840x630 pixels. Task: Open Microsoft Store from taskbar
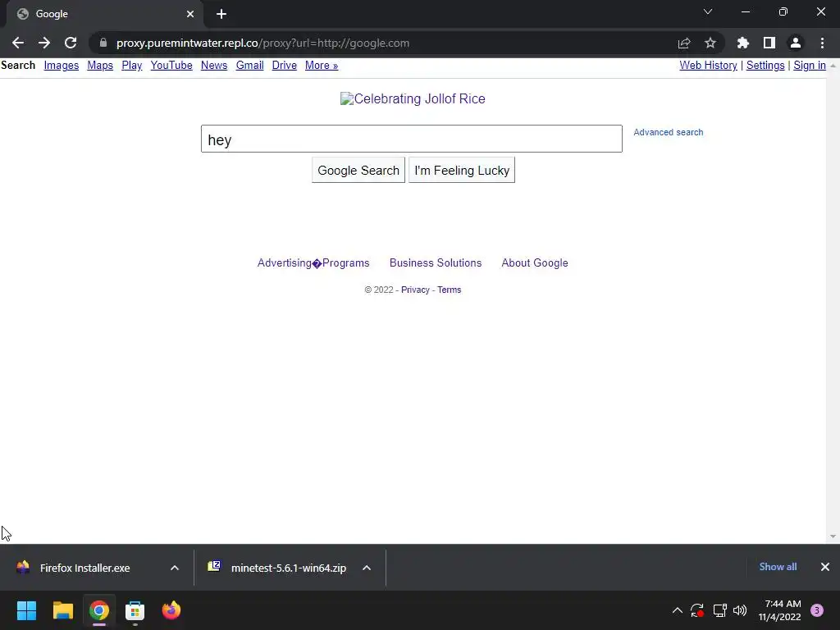pyautogui.click(x=135, y=610)
